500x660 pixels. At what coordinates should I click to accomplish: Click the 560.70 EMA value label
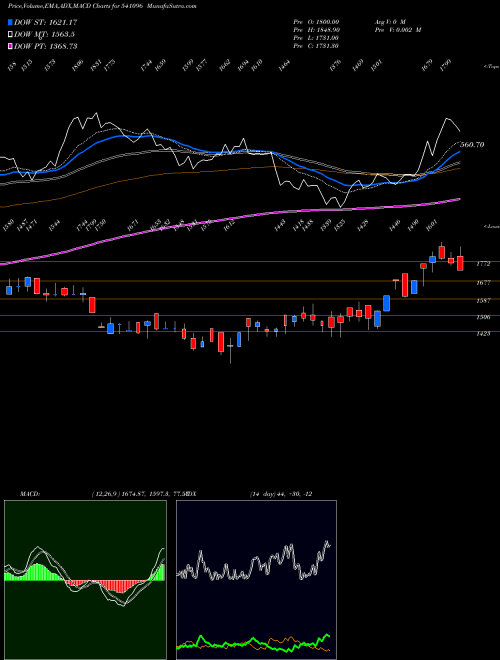point(472,145)
